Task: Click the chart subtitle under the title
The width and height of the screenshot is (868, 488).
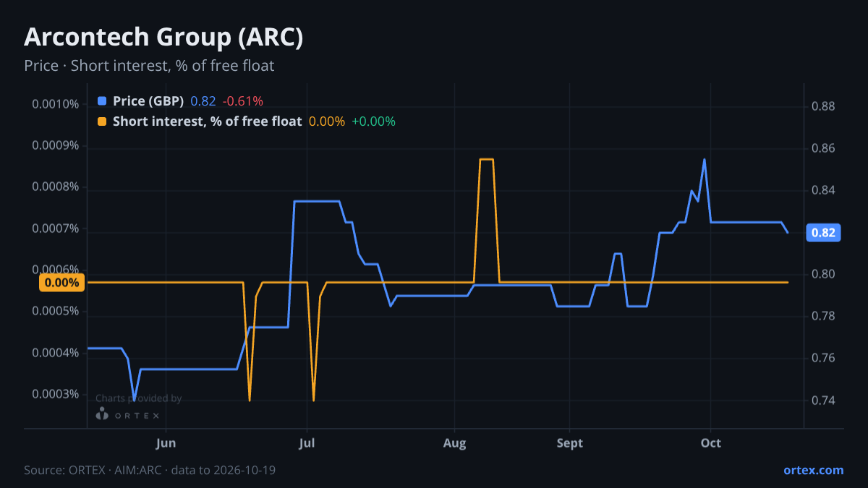Action: point(149,66)
